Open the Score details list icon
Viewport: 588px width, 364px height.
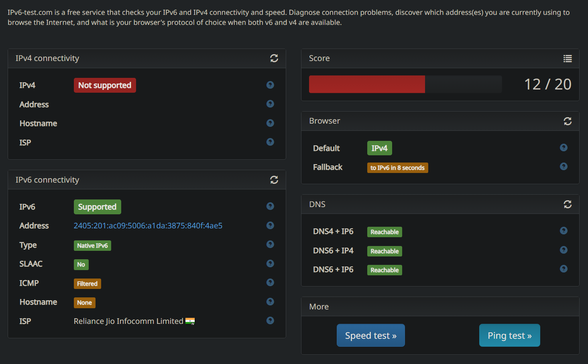(x=568, y=59)
